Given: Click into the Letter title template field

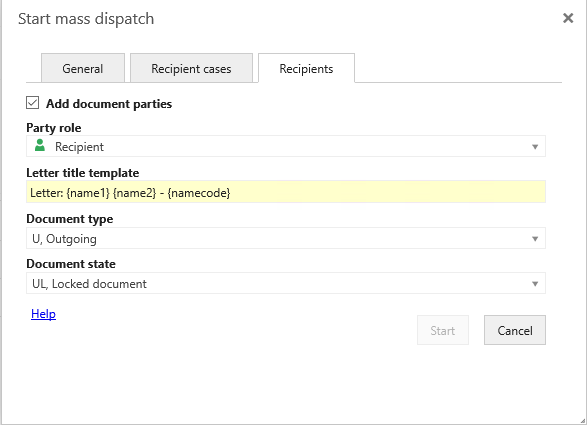Looking at the screenshot, I should [x=286, y=192].
